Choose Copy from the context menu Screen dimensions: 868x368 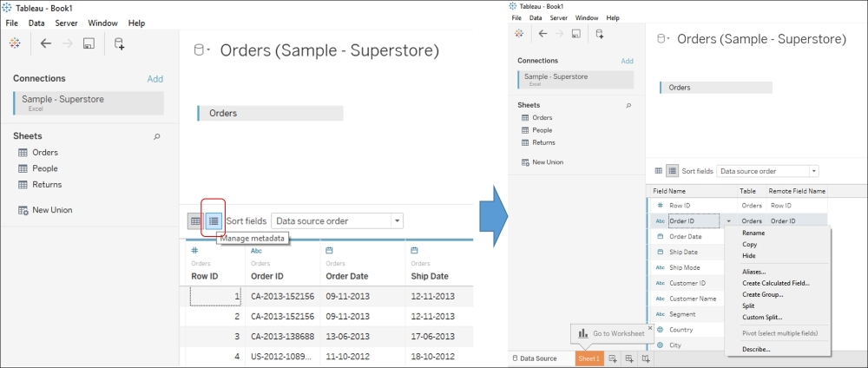click(750, 244)
